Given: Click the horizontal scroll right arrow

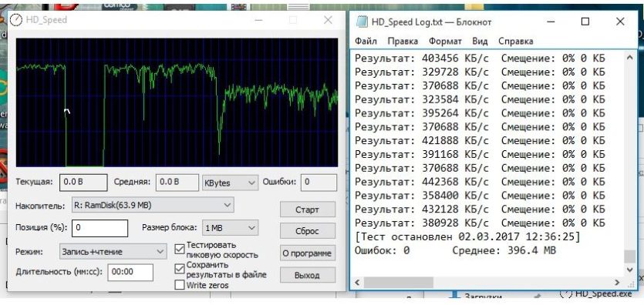Looking at the screenshot, I should pos(616,282).
